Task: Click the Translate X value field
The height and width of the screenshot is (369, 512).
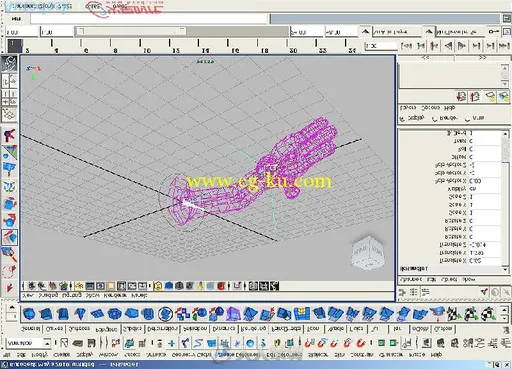Action: click(485, 261)
